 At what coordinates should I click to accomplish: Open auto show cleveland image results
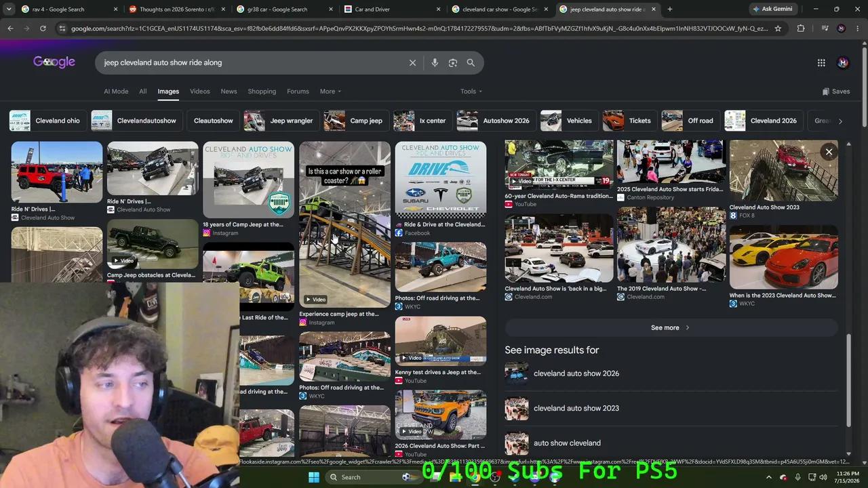671,443
